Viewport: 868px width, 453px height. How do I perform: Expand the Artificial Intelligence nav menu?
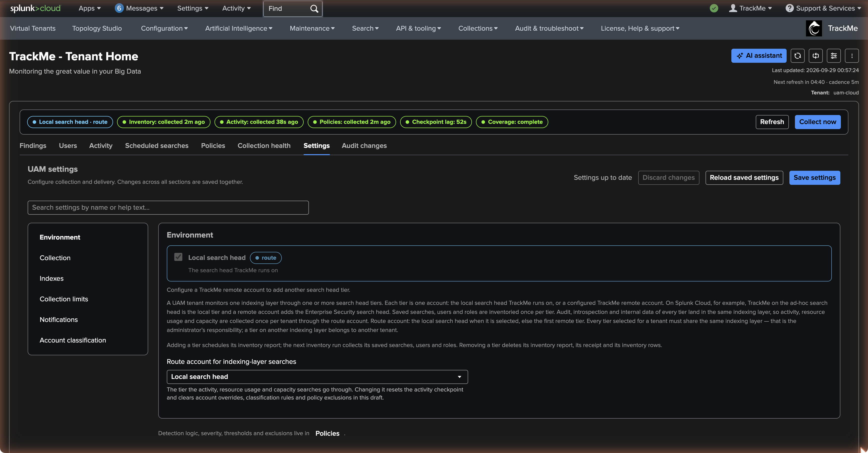tap(239, 28)
